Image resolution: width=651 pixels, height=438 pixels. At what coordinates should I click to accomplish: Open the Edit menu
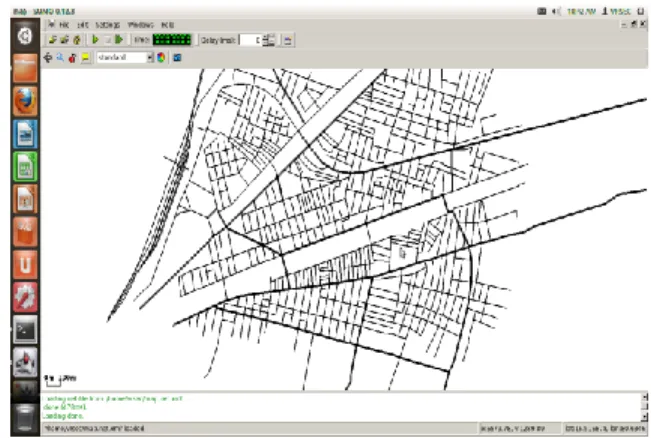coord(83,25)
